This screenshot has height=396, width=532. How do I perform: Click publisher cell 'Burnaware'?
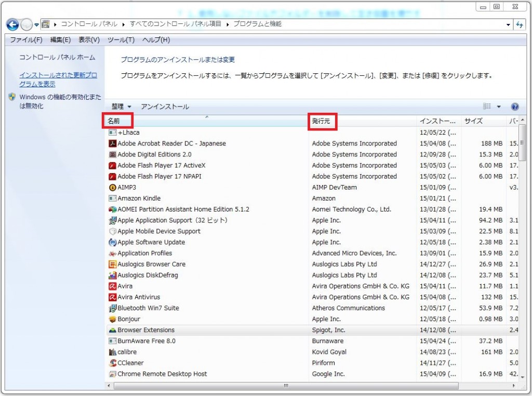(x=327, y=341)
